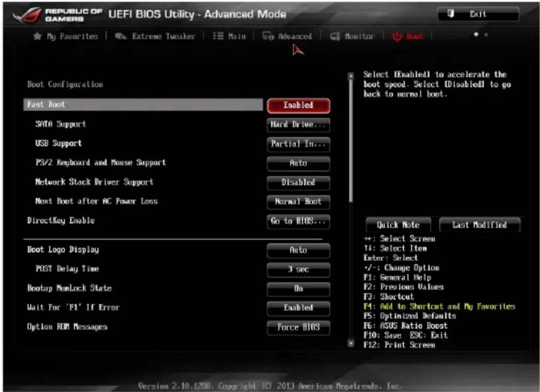540x392 pixels.
Task: Open POST Delay Time 3 sec dropdown
Action: [298, 269]
